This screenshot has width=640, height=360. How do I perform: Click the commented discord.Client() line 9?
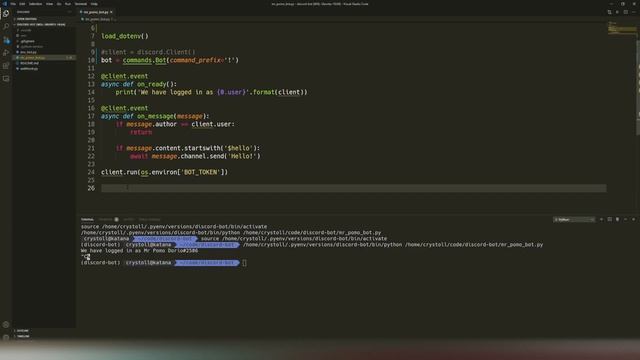tap(148, 52)
